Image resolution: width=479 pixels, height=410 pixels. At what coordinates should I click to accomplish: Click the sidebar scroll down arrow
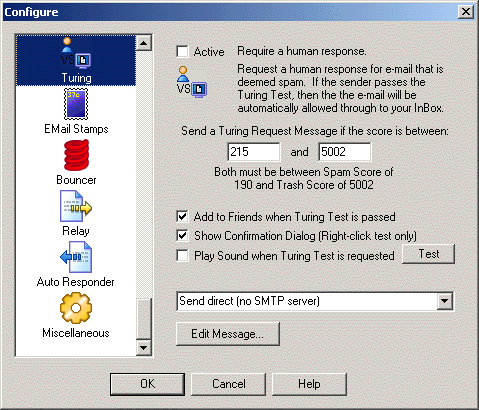[144, 348]
